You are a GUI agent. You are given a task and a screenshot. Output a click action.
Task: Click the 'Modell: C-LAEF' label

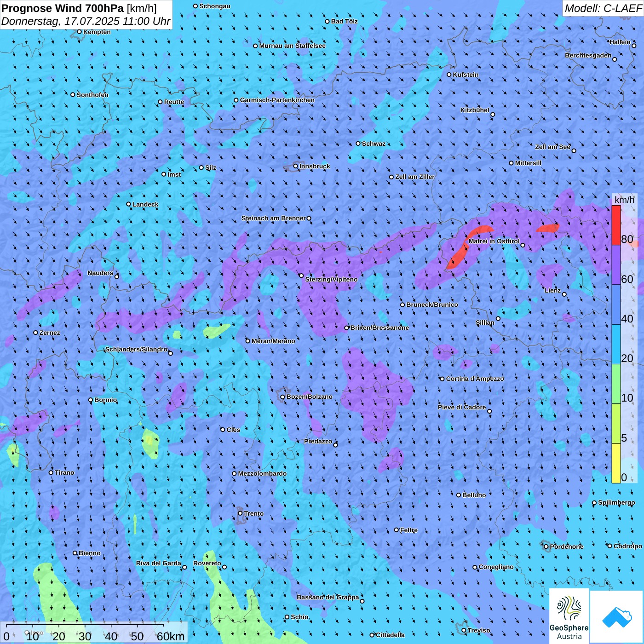(x=603, y=8)
